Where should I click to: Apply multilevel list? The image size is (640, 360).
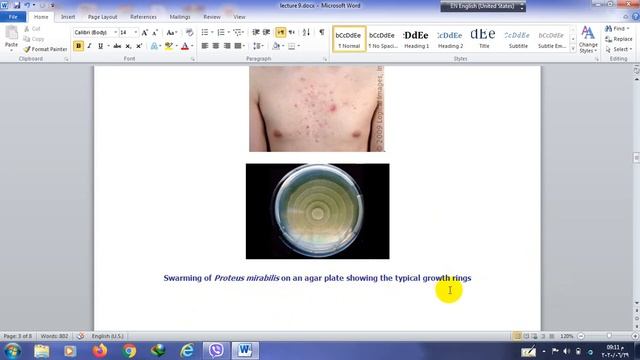point(237,32)
